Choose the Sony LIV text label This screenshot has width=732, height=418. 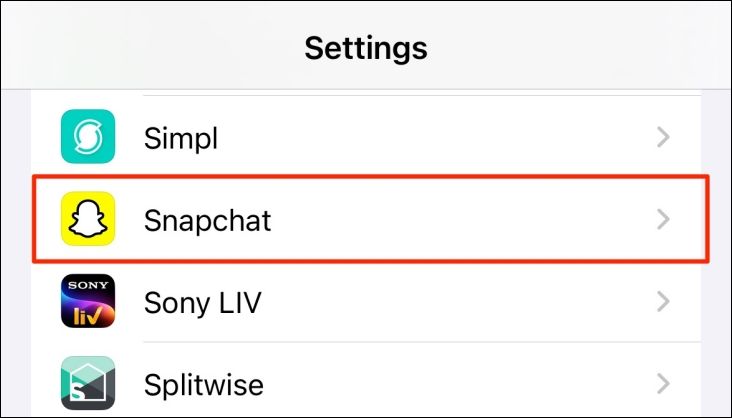[x=203, y=302]
